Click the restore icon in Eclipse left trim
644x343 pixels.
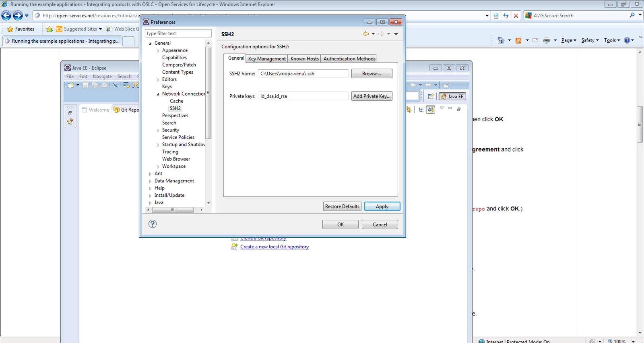(x=70, y=113)
